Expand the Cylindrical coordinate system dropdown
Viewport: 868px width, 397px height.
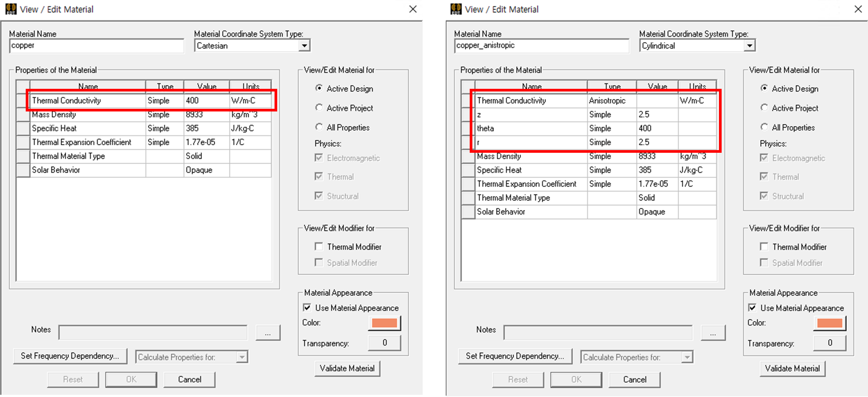(x=749, y=46)
